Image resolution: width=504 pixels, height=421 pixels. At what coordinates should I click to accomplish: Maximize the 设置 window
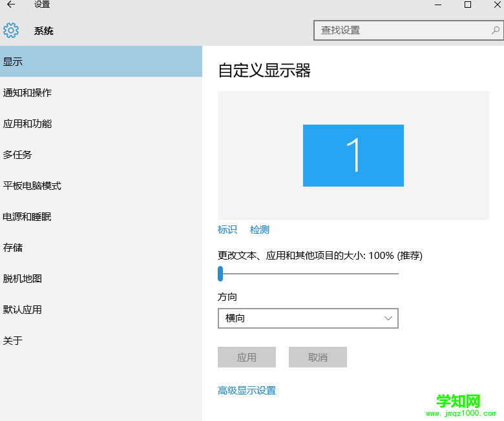[x=468, y=5]
